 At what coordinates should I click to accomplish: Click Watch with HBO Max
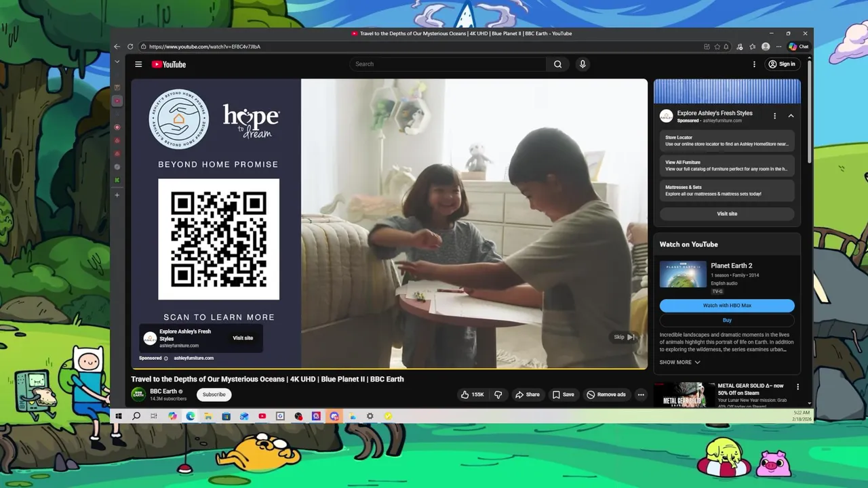[727, 306]
